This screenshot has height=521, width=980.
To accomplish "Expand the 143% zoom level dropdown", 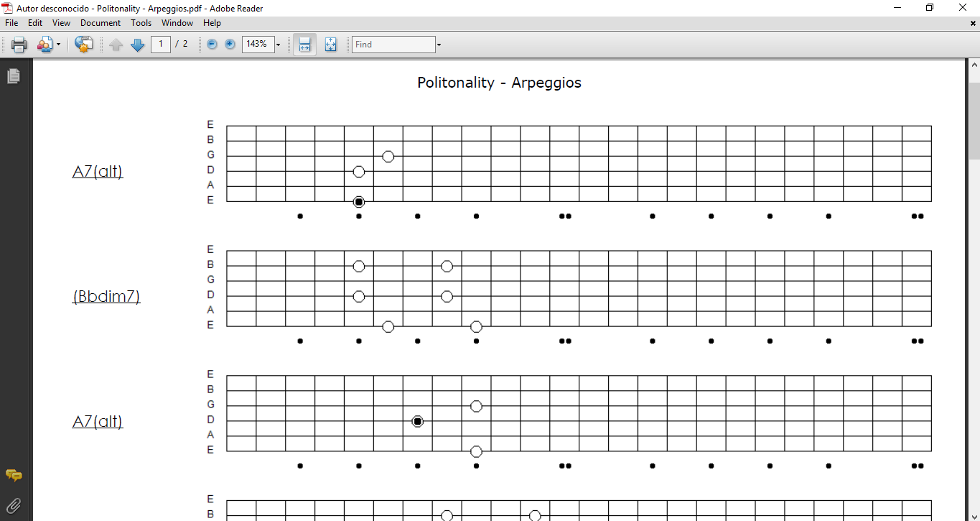I will pyautogui.click(x=278, y=45).
